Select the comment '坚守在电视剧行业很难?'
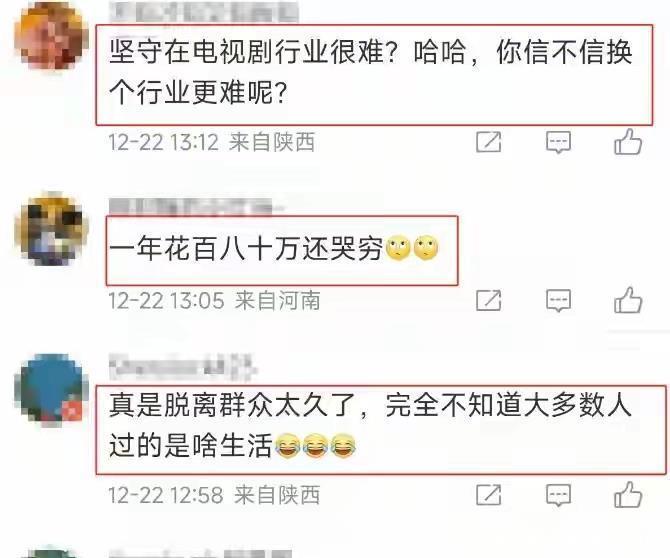The image size is (670, 558). pos(370,72)
